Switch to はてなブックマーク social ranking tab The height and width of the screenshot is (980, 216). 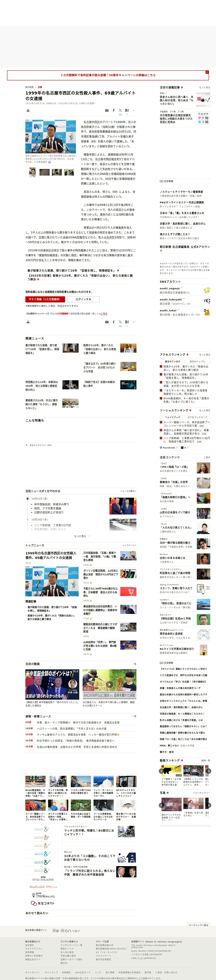point(197,417)
